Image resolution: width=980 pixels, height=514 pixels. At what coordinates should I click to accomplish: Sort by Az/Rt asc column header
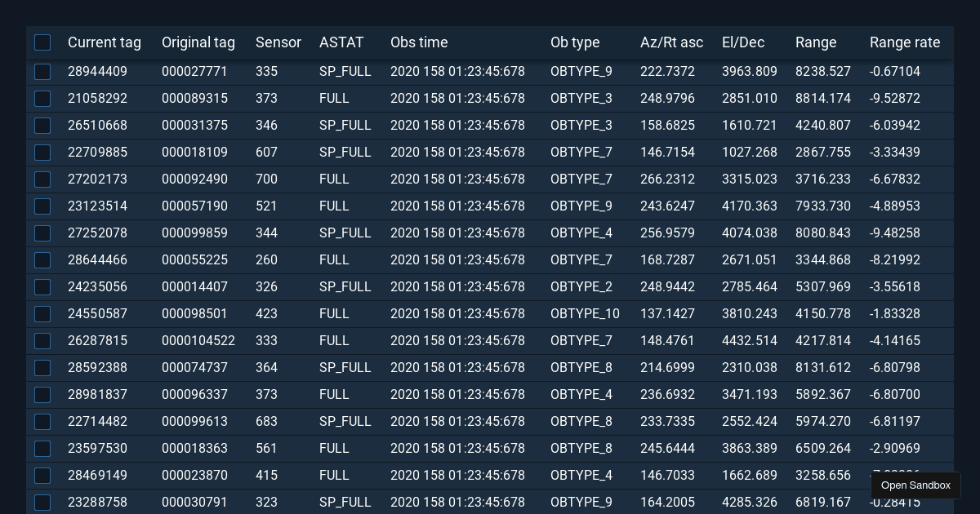(x=671, y=42)
